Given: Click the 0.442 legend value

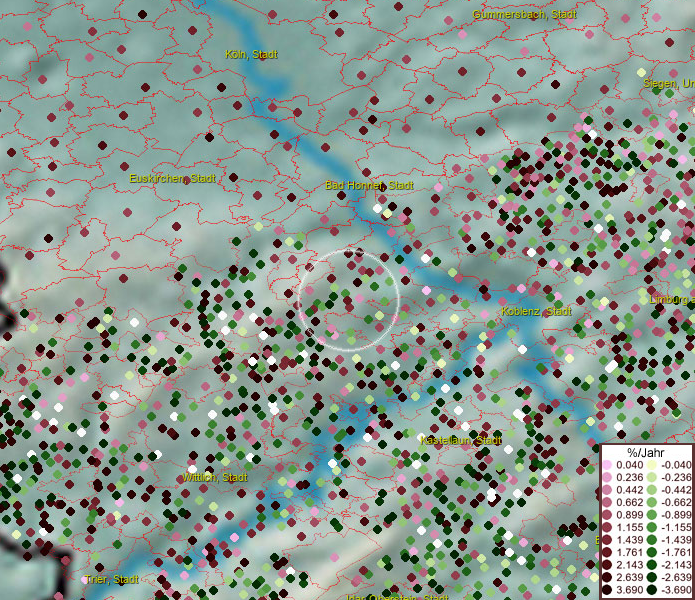Looking at the screenshot, I should point(629,490).
